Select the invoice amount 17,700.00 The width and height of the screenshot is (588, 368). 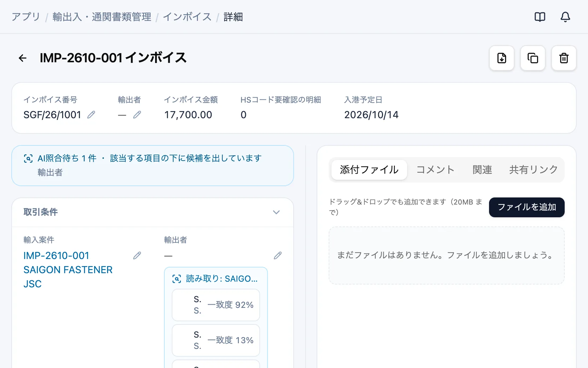tap(188, 115)
